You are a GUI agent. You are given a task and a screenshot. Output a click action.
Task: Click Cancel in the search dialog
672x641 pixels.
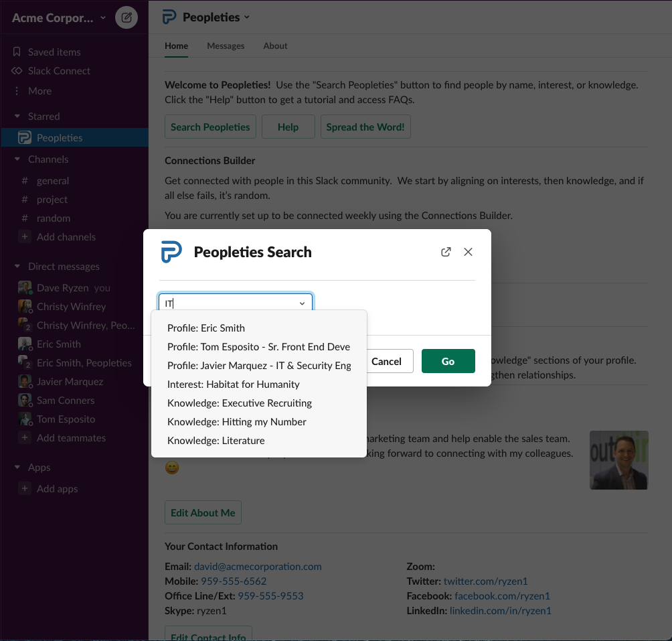390,361
